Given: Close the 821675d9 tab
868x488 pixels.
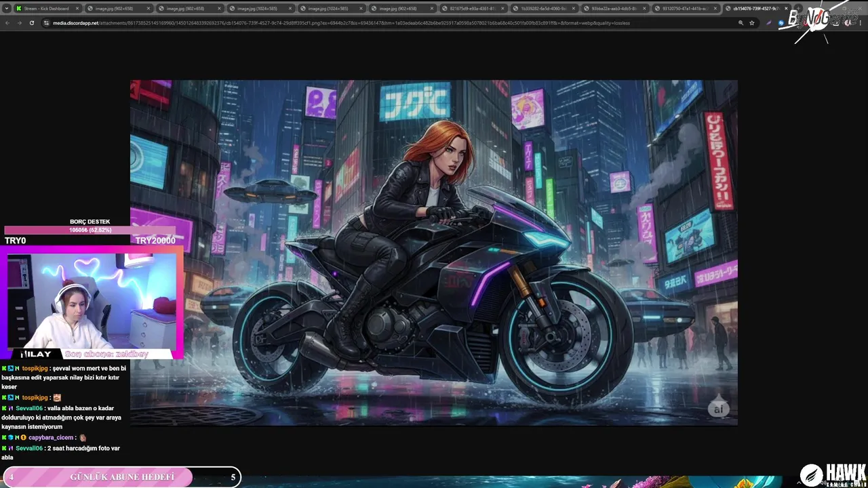Looking at the screenshot, I should (502, 9).
